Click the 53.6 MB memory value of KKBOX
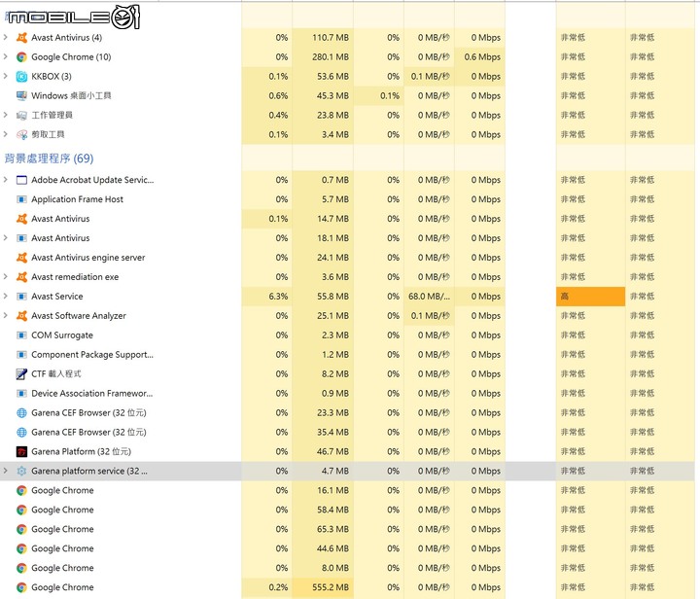700x599 pixels. pyautogui.click(x=332, y=76)
